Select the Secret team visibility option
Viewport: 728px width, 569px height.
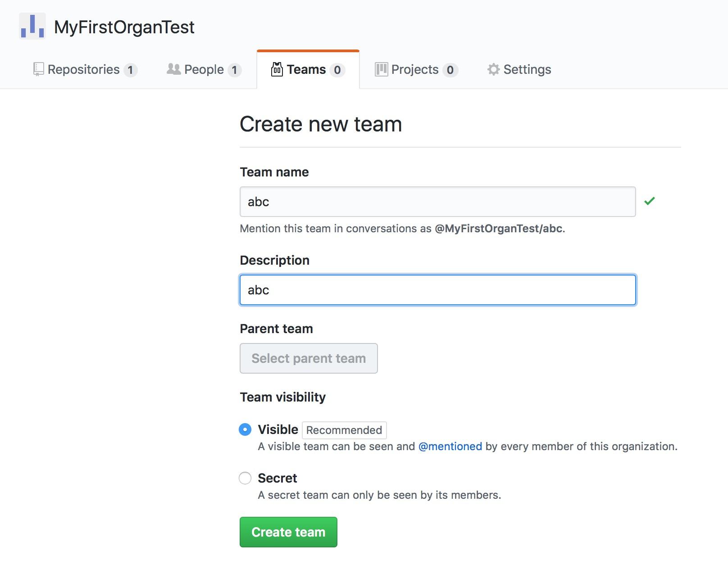(x=245, y=478)
